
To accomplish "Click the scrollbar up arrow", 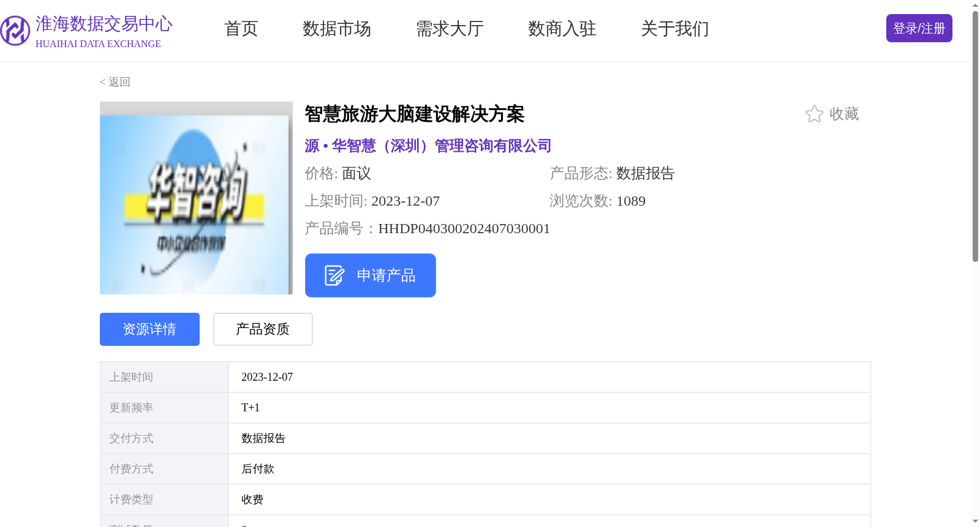I will pos(975,5).
